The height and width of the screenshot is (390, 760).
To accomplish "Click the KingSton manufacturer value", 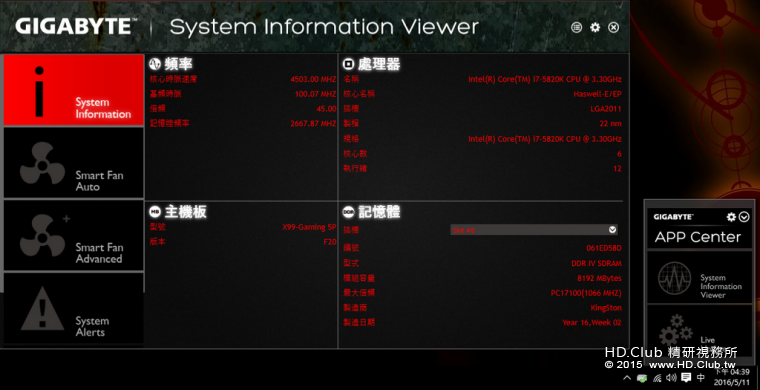I will click(x=606, y=308).
